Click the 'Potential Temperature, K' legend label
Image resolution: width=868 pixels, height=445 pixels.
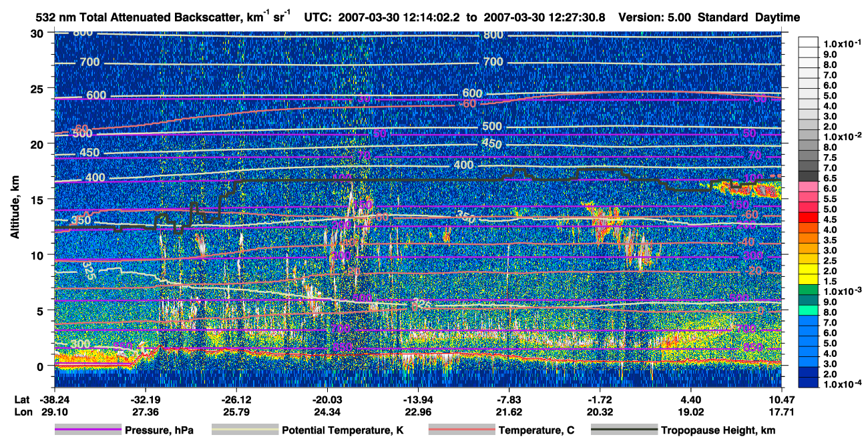(x=343, y=430)
